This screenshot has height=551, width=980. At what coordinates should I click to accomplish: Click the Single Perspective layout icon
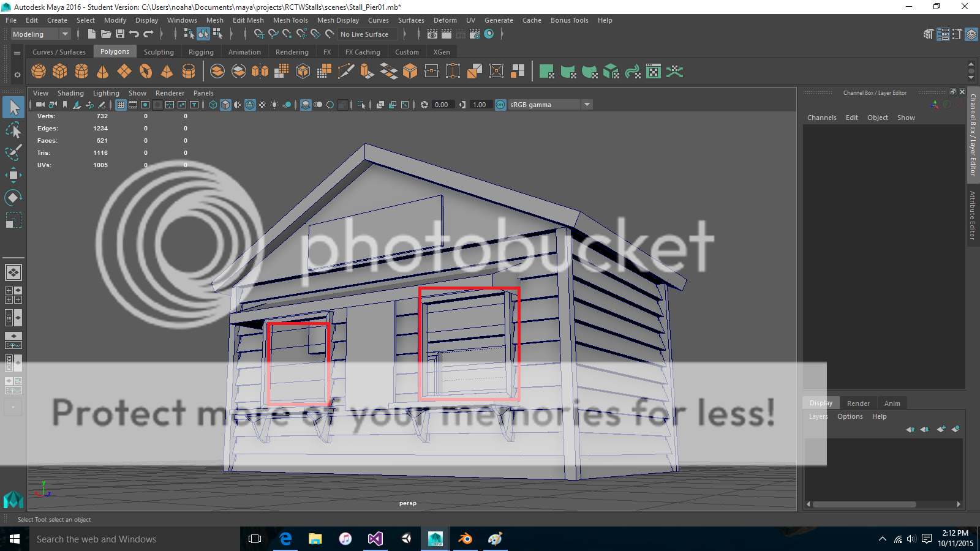(13, 272)
